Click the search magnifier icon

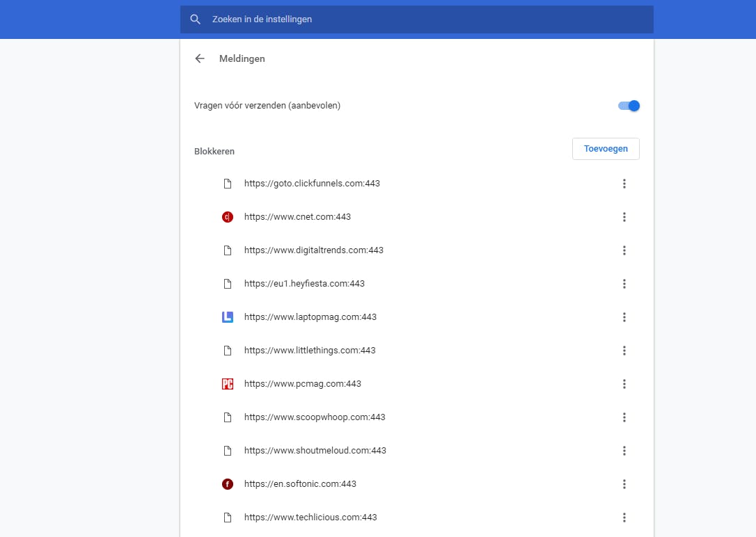point(196,19)
